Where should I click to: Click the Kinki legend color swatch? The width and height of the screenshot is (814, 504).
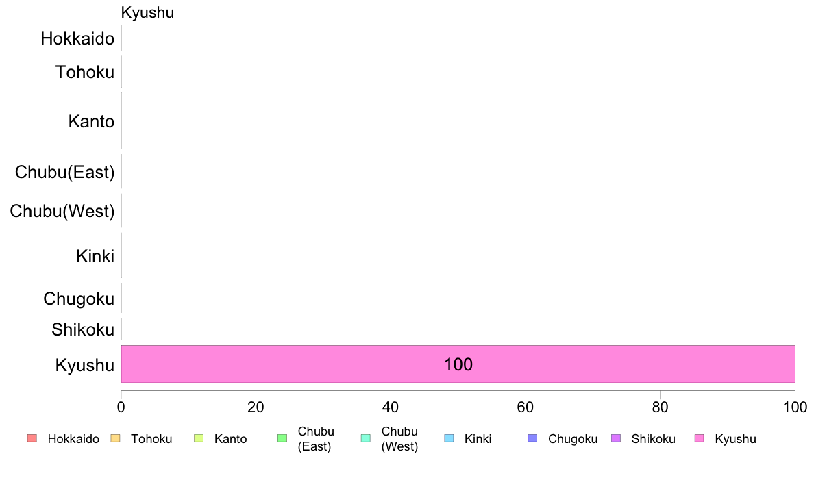coord(449,438)
